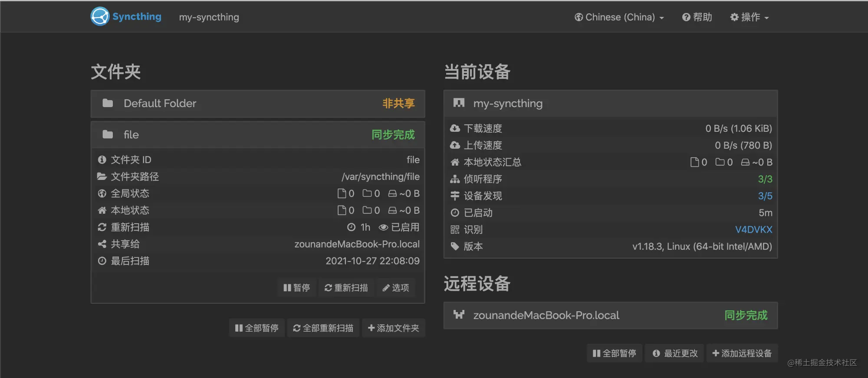Screen dimensions: 868x378
Task: Click the zounandeMacBook-Pro.local value in 共享给 row
Action: point(357,244)
